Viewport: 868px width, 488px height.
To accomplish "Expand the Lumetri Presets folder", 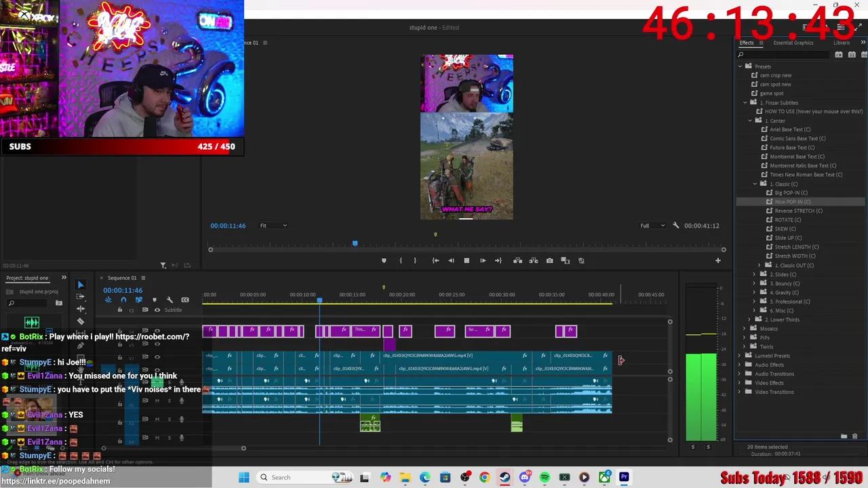I will coord(740,356).
